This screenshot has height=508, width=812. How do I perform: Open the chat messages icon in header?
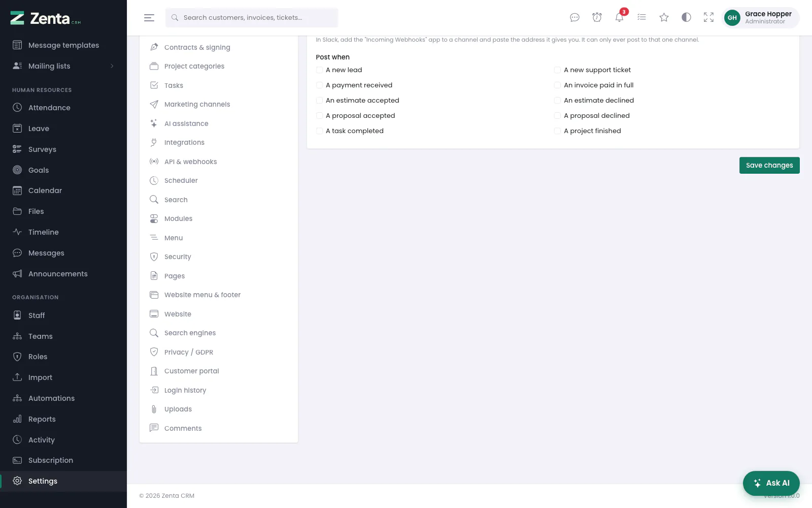coord(574,18)
